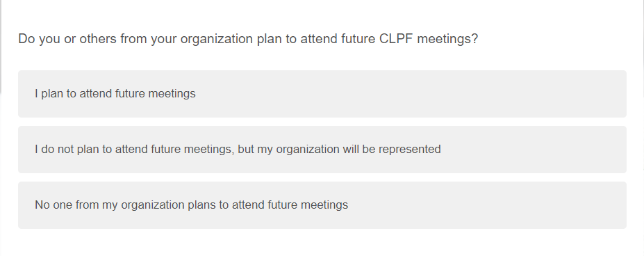Viewport: 644px width, 256px height.
Task: Mark the last answer about no one attending
Action: point(322,205)
